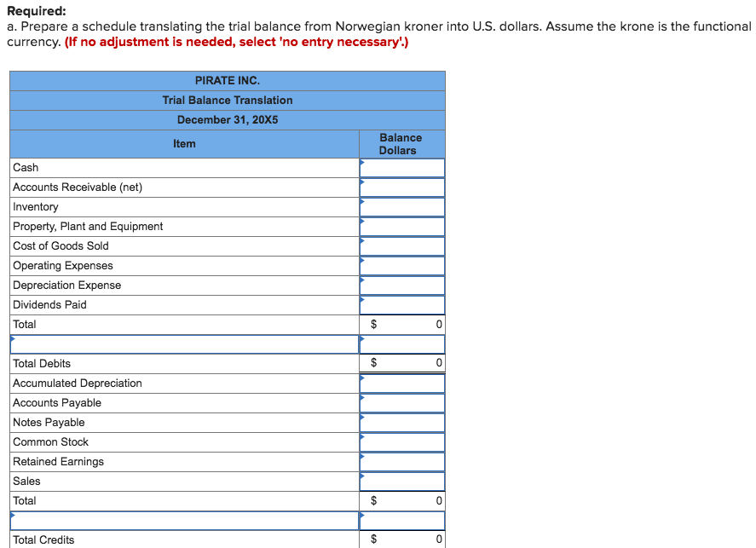
Task: Click the Inventory balance entry cell
Action: pos(401,207)
